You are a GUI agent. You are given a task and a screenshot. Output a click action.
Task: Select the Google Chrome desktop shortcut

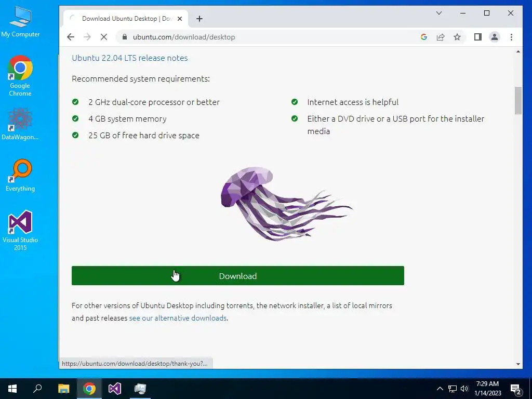pyautogui.click(x=20, y=76)
